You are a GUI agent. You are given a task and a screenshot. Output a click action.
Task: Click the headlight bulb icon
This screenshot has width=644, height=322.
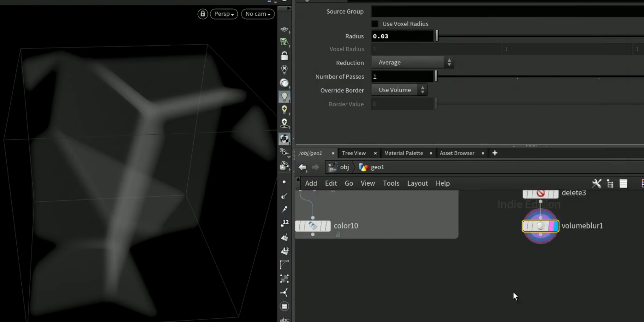click(x=284, y=96)
